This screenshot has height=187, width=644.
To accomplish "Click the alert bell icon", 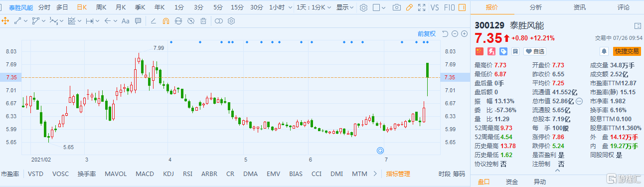I will tap(604, 51).
